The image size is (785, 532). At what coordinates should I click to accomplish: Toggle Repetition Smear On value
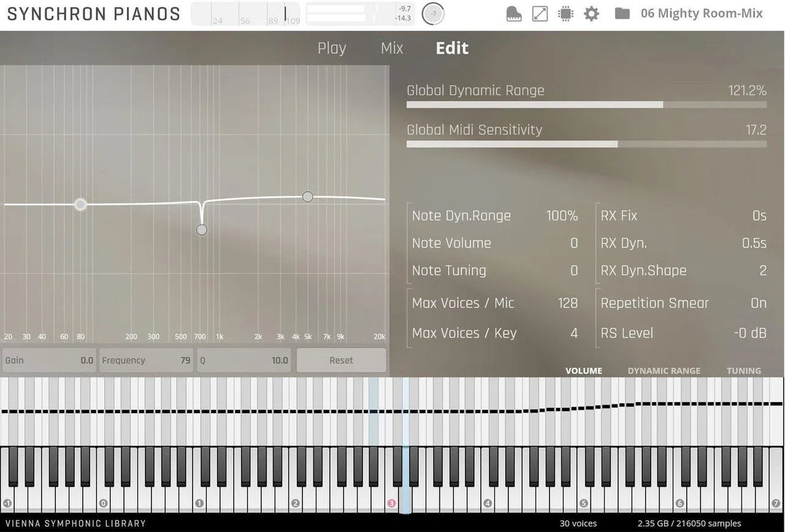coord(758,303)
